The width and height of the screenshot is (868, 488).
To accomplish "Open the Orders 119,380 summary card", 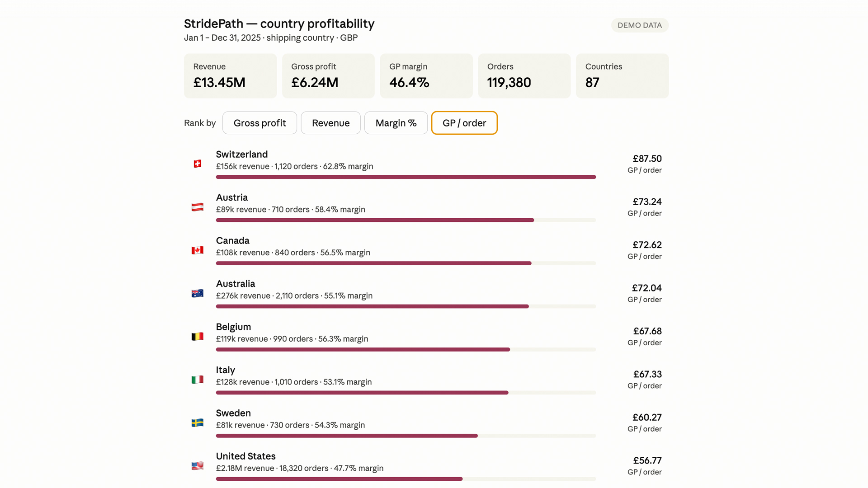I will tap(524, 76).
